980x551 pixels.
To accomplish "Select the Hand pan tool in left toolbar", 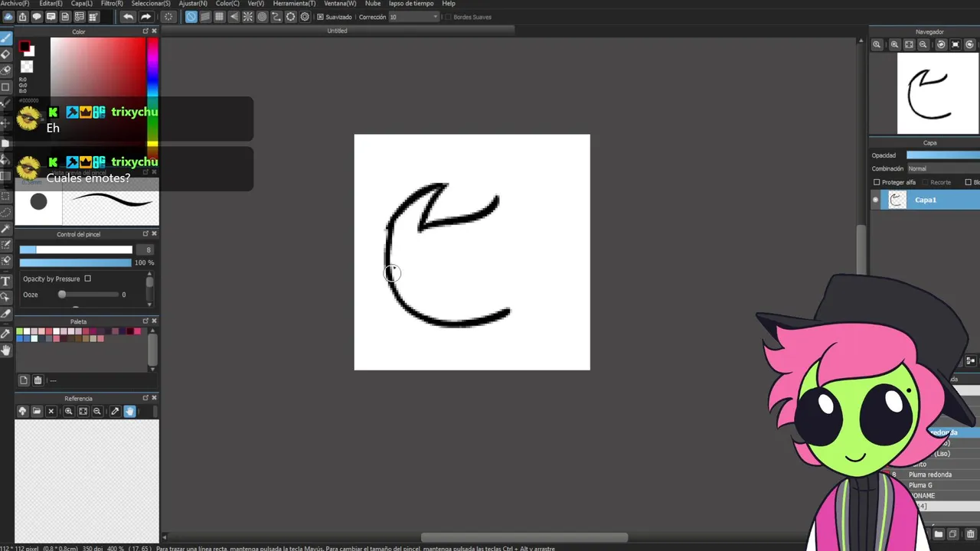I will (x=5, y=350).
